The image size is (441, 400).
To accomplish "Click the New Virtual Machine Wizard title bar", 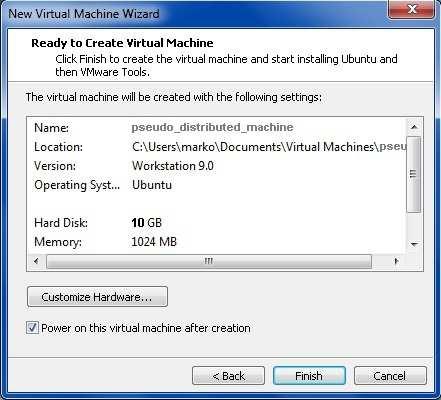I will pos(193,13).
